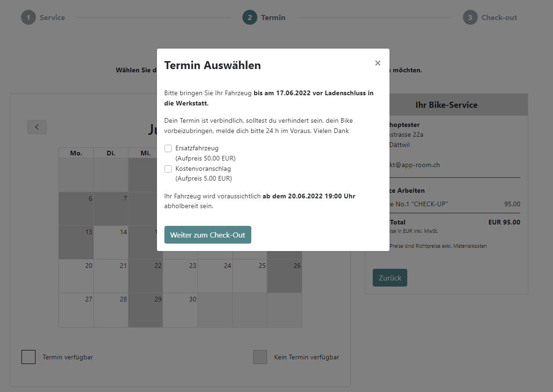Go to previous month with left chevron
This screenshot has height=392, width=553.
pyautogui.click(x=37, y=127)
